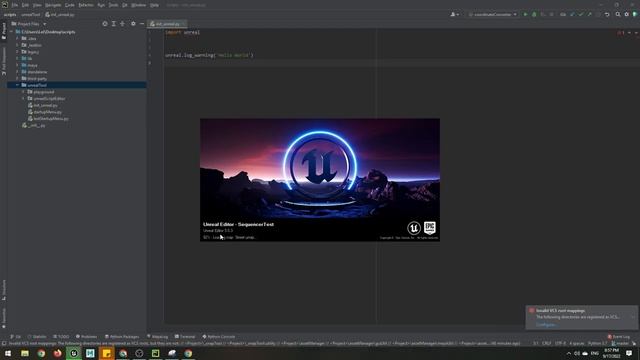Click the unrealTool breadcrumb
This screenshot has height=360, width=640.
coord(31,14)
